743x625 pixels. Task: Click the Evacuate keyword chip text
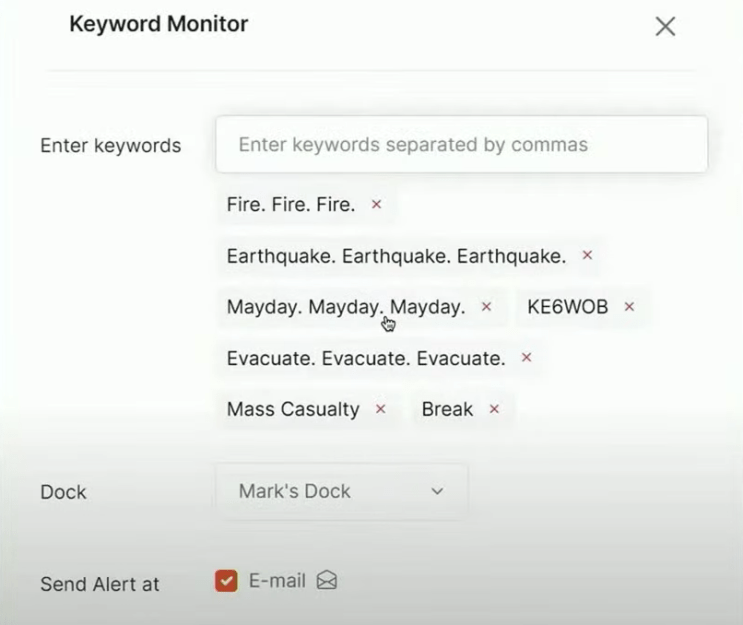366,358
